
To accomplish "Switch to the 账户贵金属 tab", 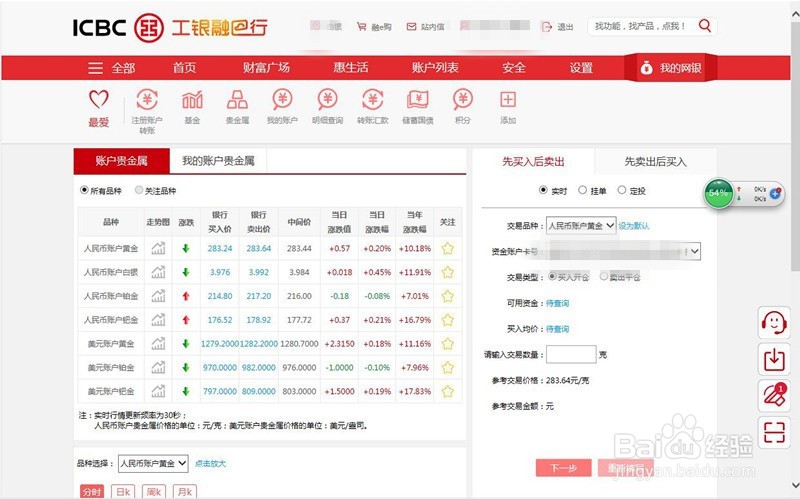I will point(121,161).
